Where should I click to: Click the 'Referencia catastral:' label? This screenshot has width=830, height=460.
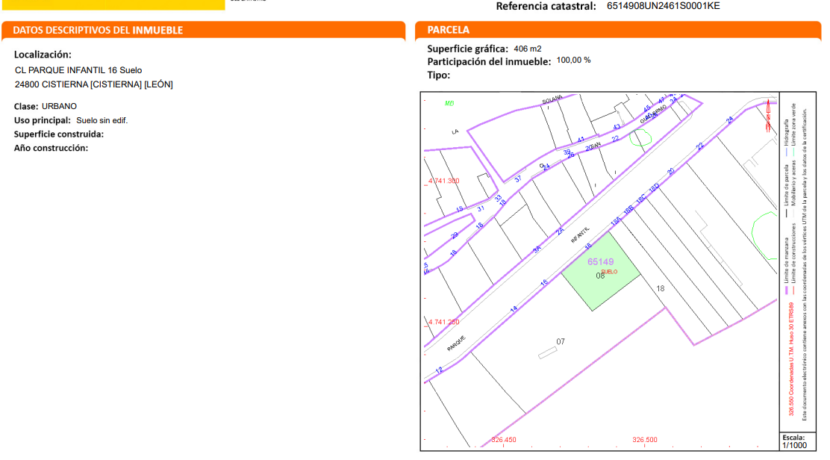click(546, 6)
